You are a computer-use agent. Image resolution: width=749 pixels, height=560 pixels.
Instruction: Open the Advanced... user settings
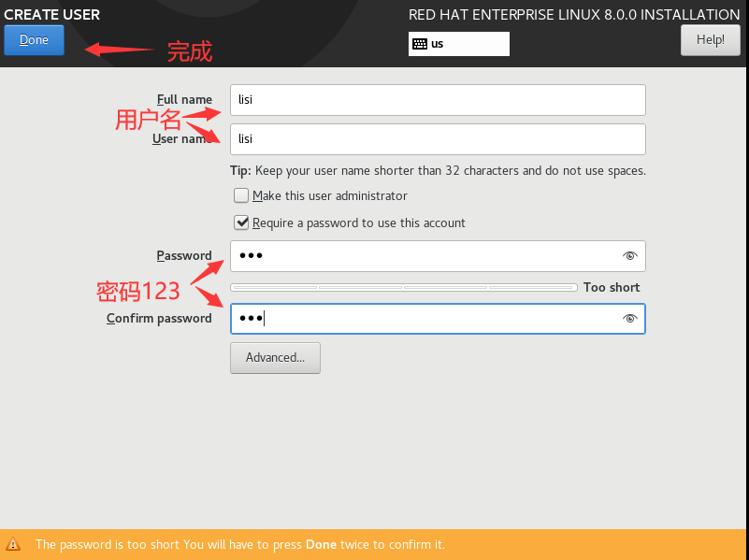[x=275, y=357]
